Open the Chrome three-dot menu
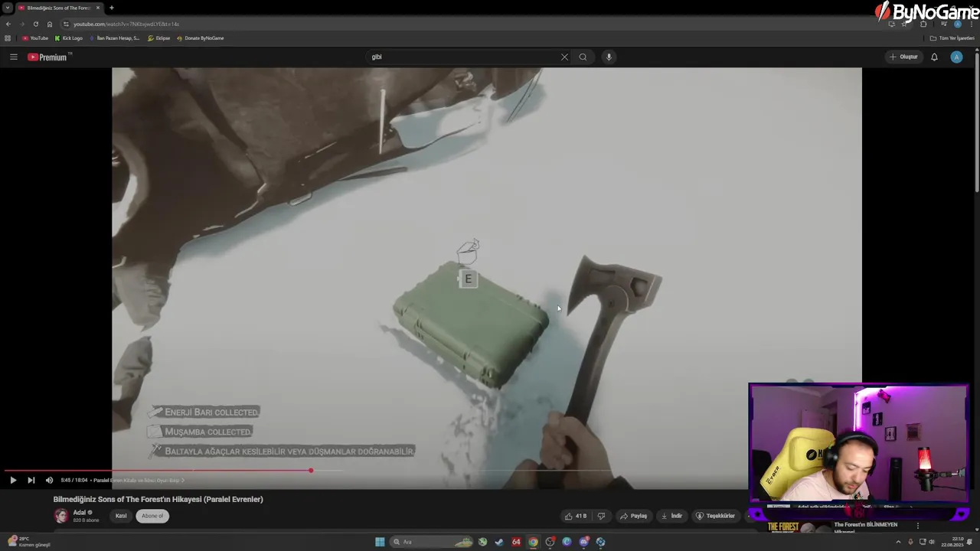 [972, 24]
